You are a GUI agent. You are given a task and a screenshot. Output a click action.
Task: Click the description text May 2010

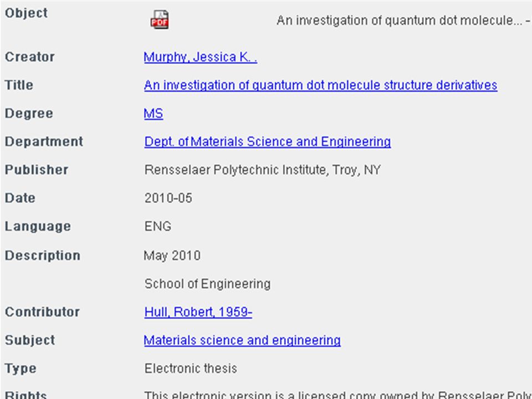click(172, 255)
